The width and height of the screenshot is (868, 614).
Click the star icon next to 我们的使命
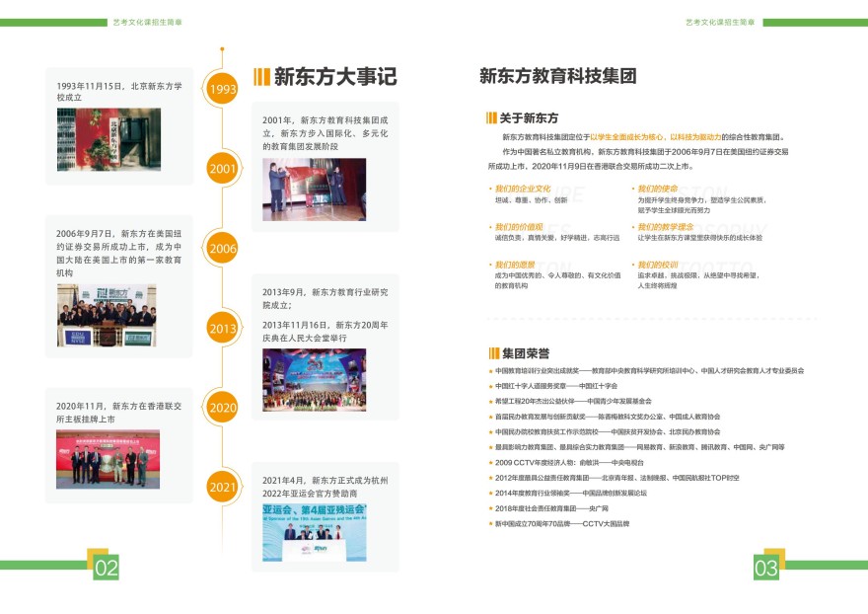(632, 189)
